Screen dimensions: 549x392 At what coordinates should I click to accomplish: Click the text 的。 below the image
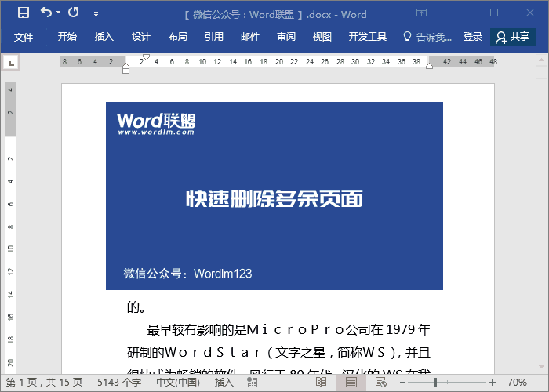click(136, 307)
